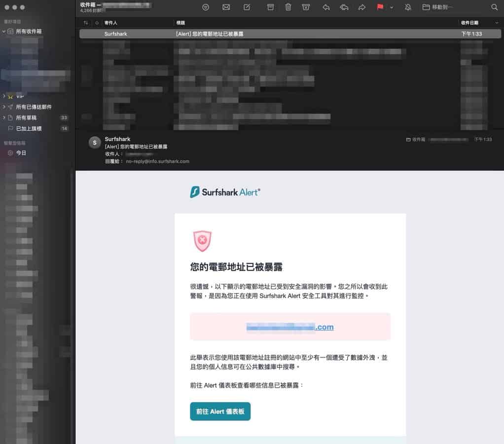Collapse the 所有收件箱 mailbox group
The height and width of the screenshot is (444, 504).
click(x=4, y=31)
